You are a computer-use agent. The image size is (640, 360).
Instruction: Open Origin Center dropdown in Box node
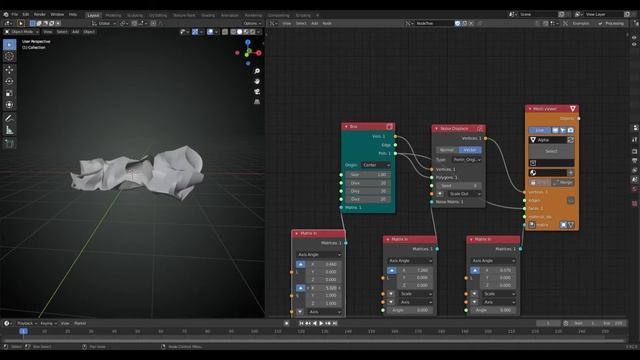[376, 165]
